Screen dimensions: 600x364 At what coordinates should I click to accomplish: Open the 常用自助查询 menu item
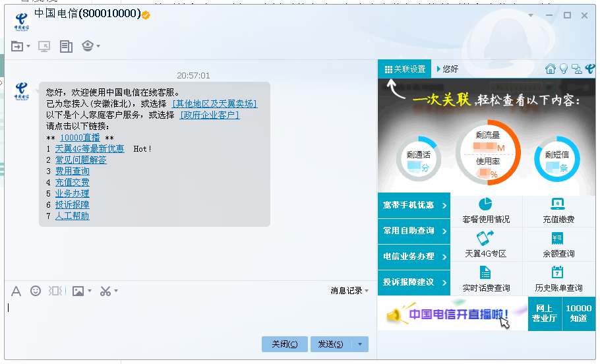414,231
